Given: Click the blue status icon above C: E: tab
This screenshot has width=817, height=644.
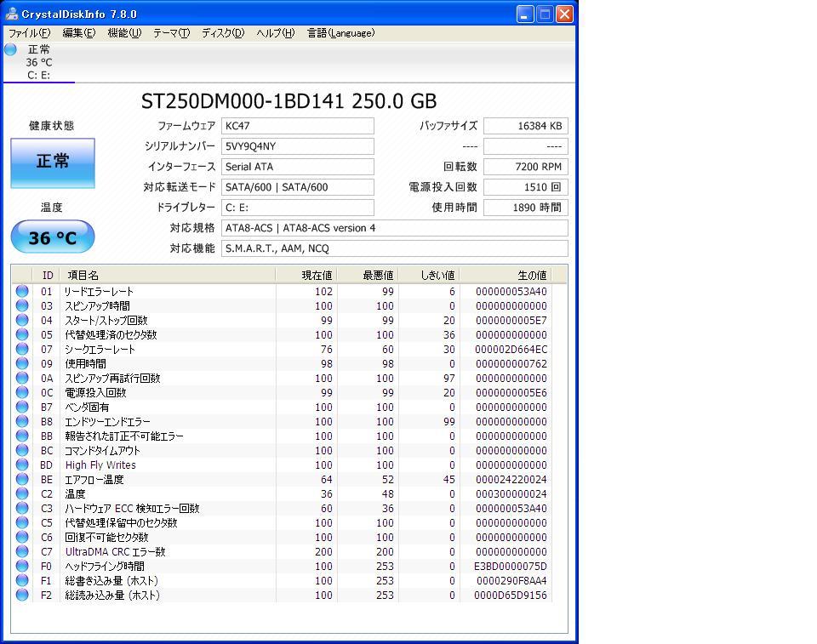Looking at the screenshot, I should [10, 49].
